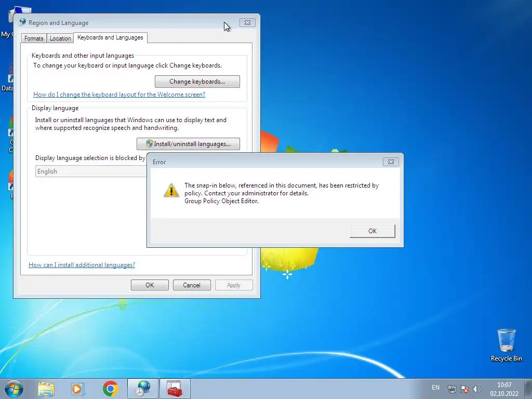This screenshot has width=532, height=399.
Task: Click the 'Keyboards and other input languages' label
Action: 83,56
